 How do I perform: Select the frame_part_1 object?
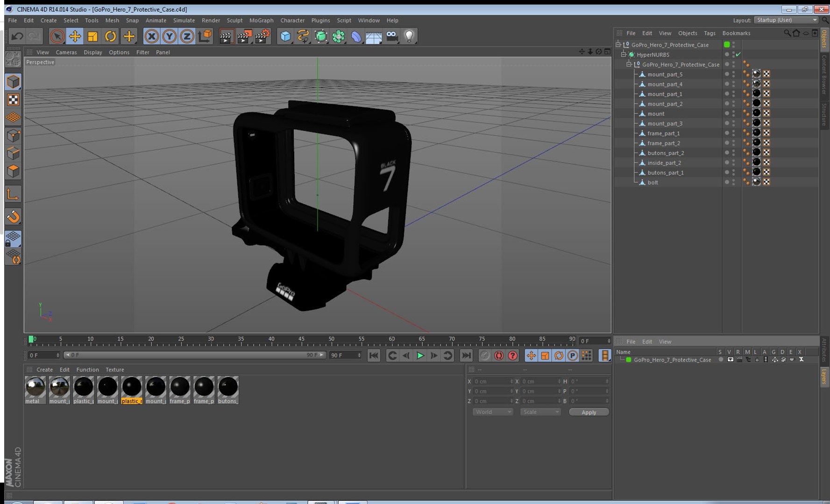pos(663,133)
